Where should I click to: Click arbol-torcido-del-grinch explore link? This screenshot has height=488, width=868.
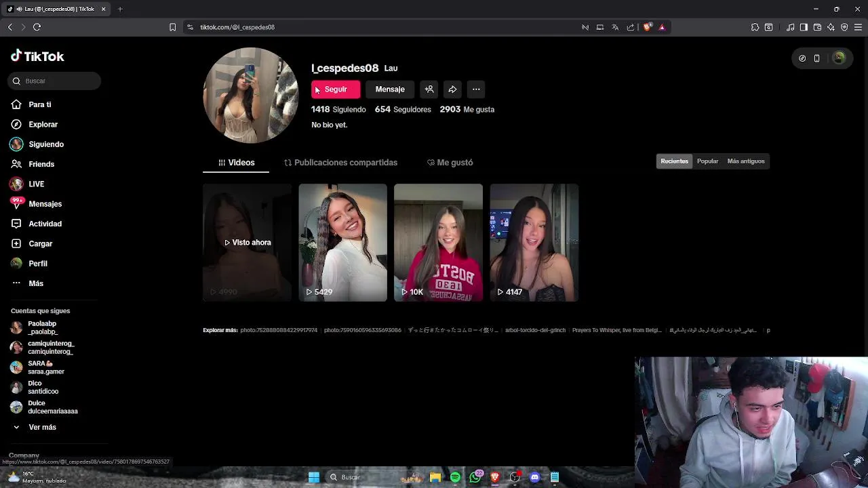[535, 330]
